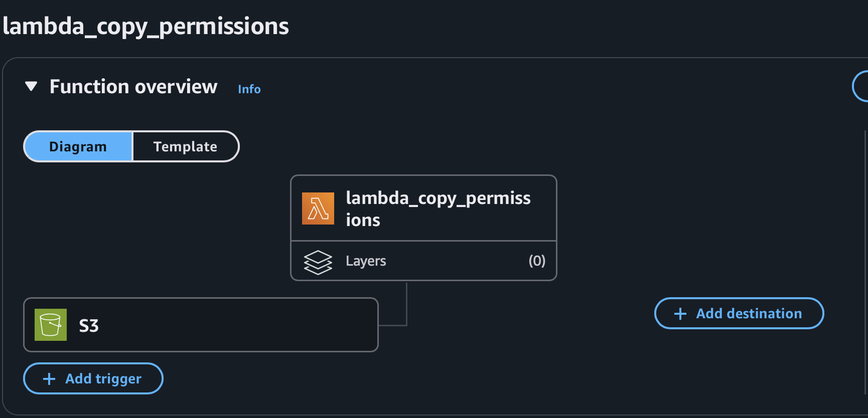The width and height of the screenshot is (868, 418).
Task: Click the plus icon in Add destination
Action: pyautogui.click(x=680, y=314)
